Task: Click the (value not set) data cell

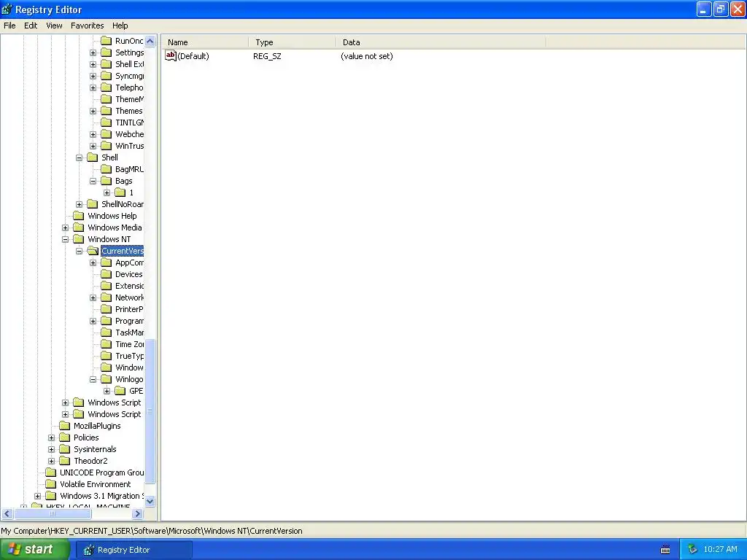Action: click(366, 56)
